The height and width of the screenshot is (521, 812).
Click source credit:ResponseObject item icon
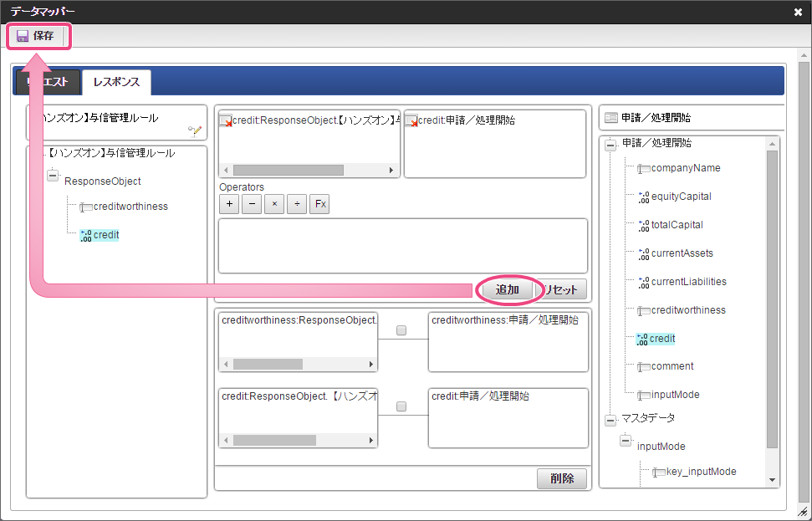coord(226,121)
